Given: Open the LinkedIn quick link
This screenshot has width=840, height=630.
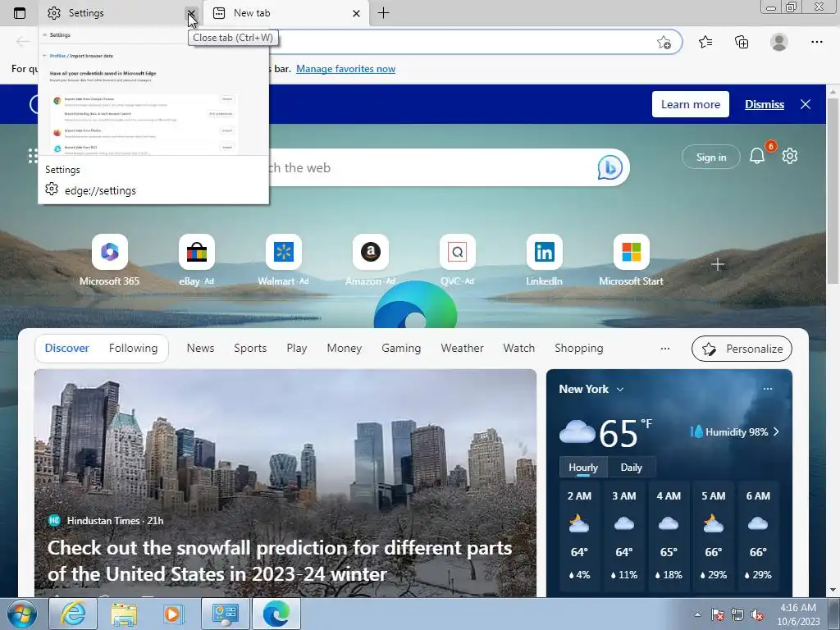Looking at the screenshot, I should click(x=545, y=260).
